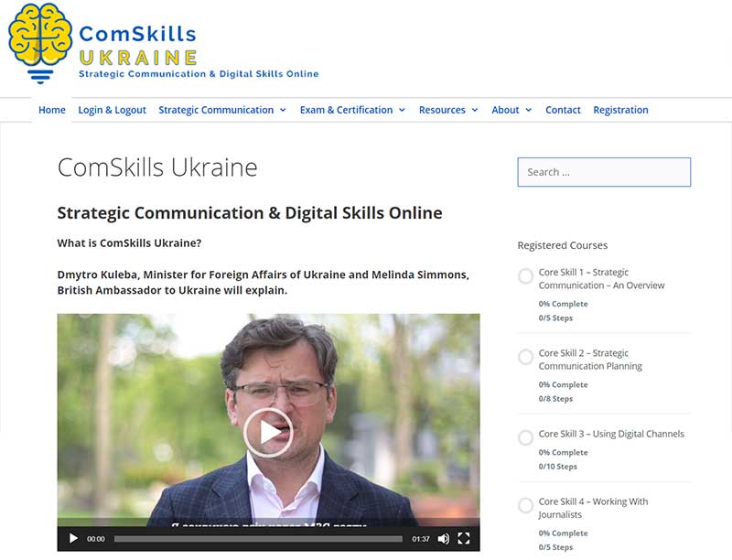Open the About menu
The height and width of the screenshot is (560, 732).
(x=506, y=110)
